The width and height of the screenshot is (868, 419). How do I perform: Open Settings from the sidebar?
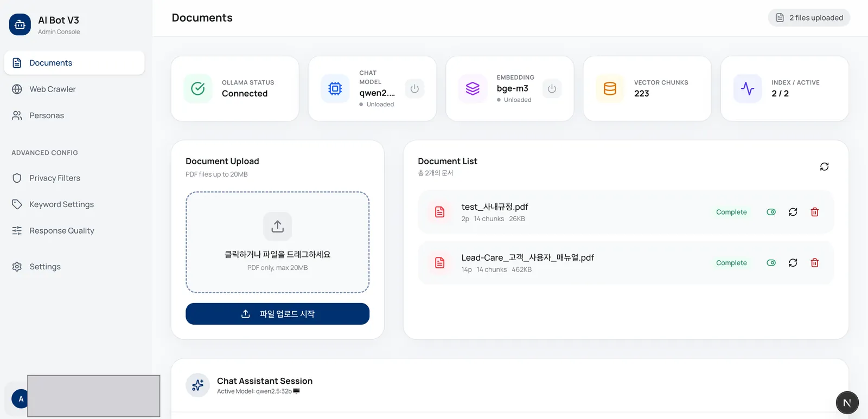pyautogui.click(x=74, y=267)
